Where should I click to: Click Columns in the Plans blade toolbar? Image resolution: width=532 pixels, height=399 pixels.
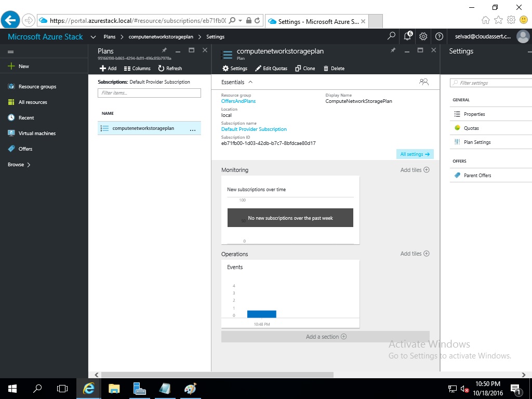point(137,68)
